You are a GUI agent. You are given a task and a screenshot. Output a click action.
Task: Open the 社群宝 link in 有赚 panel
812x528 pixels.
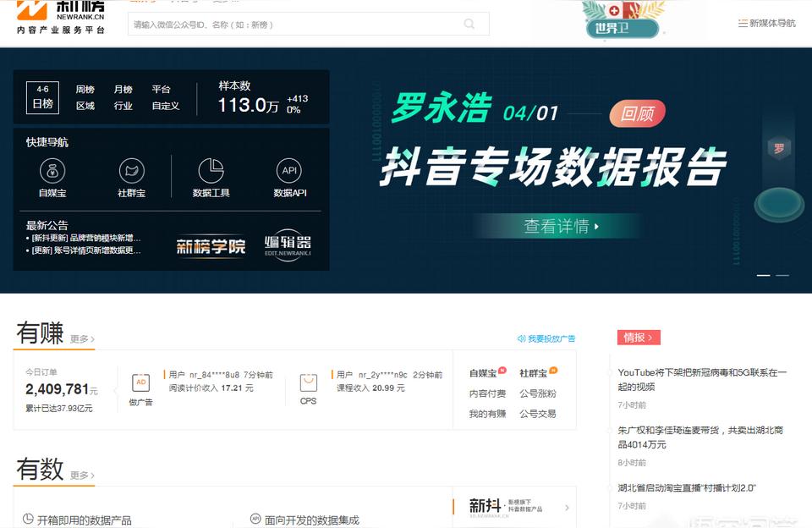pos(533,373)
